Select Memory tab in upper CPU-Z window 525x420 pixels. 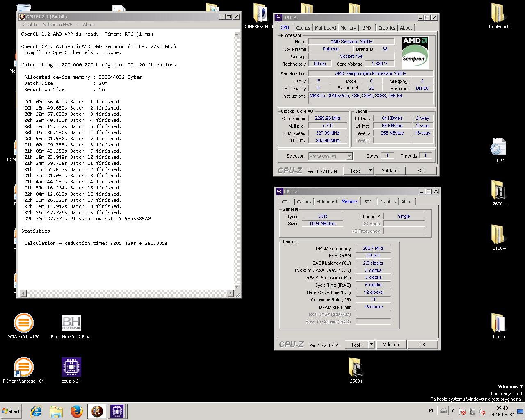pos(348,28)
